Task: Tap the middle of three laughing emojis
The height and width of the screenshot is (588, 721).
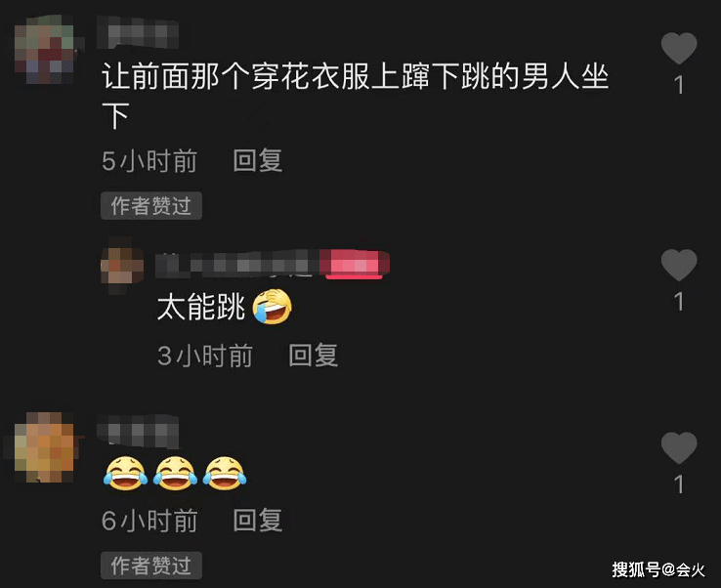Action: click(x=175, y=474)
